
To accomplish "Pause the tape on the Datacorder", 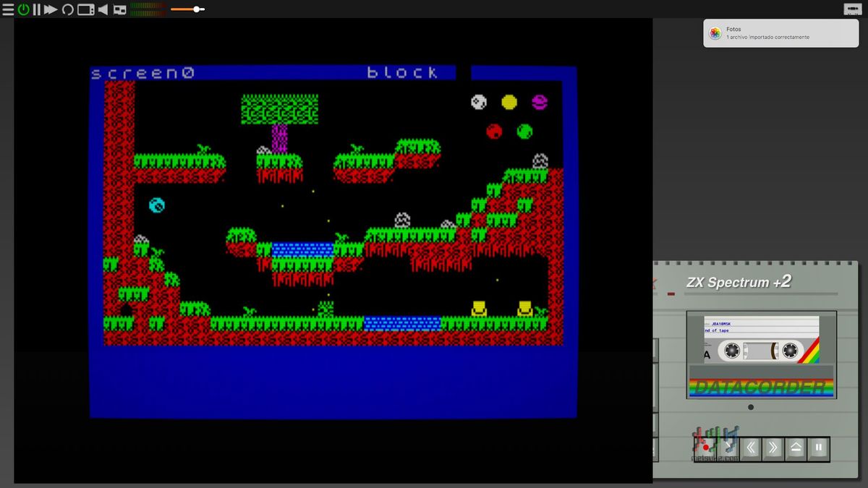I will 819,448.
